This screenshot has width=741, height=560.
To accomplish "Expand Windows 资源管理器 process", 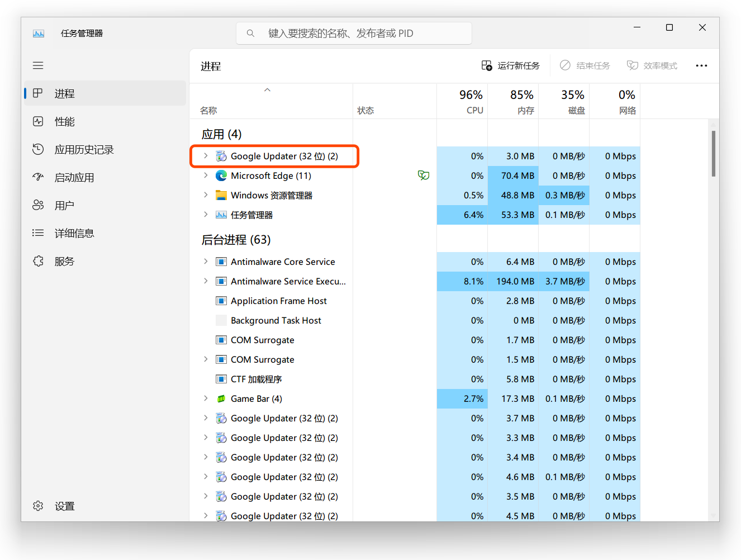I will tap(206, 195).
